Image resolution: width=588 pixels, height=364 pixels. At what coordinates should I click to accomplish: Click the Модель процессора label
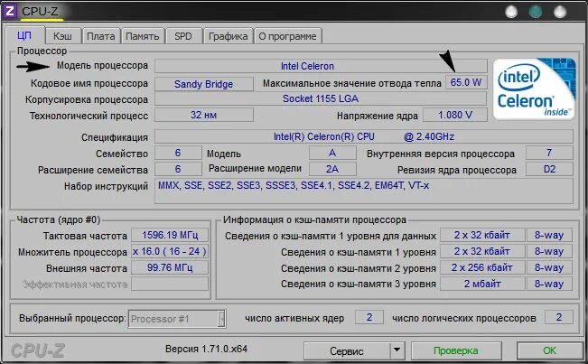tap(102, 66)
